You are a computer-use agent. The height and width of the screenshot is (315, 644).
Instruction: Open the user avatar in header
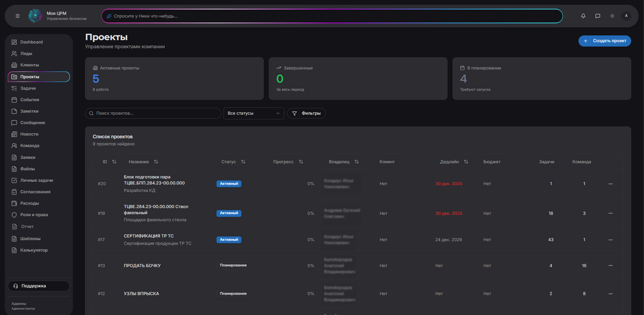[x=626, y=16]
